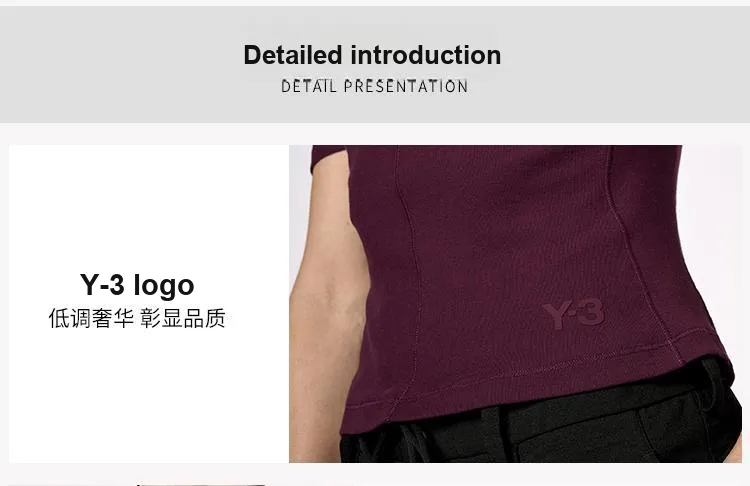Click the word introduction in heading
Viewport: 750px width, 486px height.
click(426, 55)
